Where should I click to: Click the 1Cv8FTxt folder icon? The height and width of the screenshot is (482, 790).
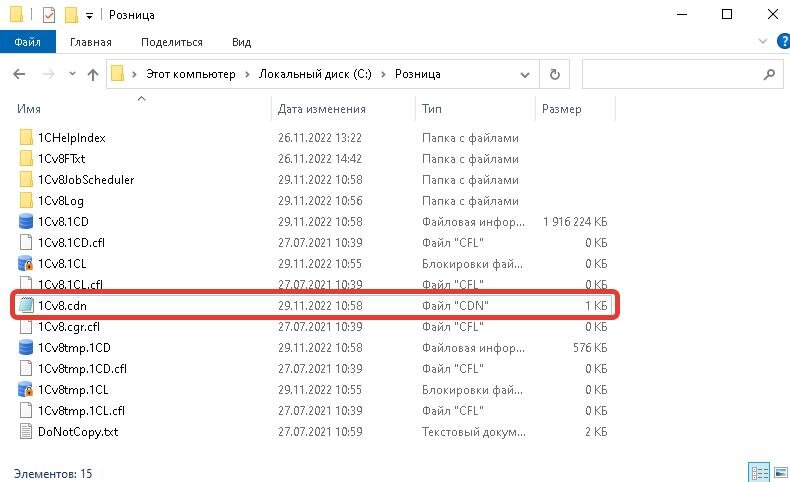tap(26, 159)
